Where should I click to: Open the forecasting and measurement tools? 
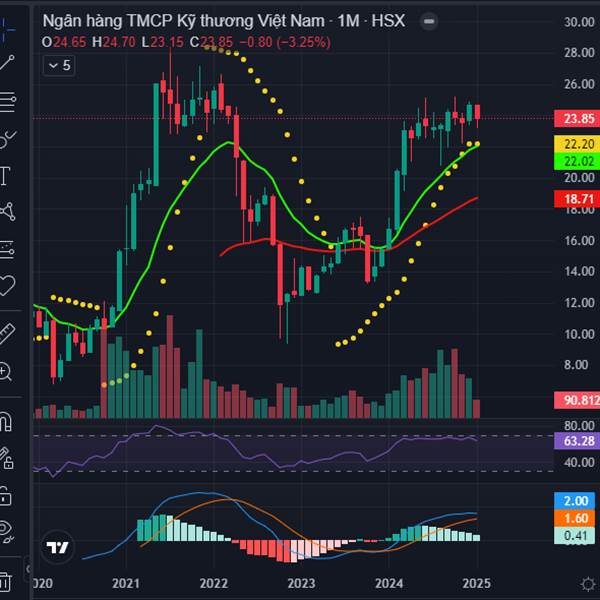coord(7,250)
